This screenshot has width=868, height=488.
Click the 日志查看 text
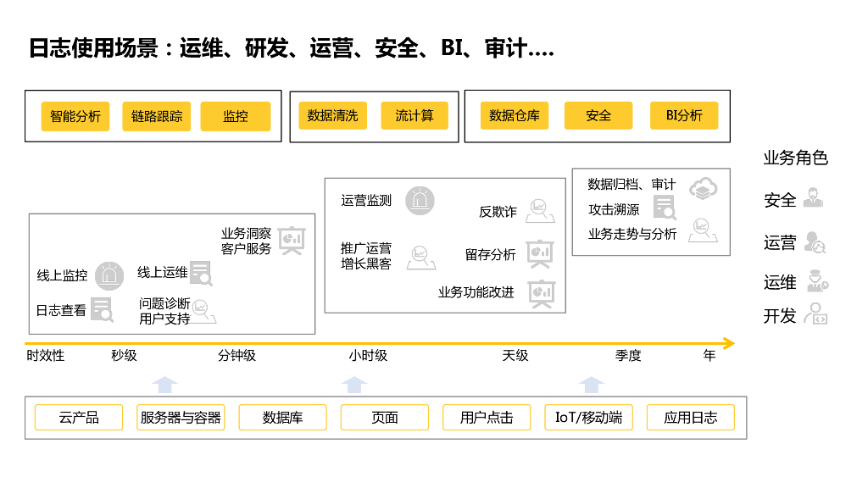pos(61,310)
